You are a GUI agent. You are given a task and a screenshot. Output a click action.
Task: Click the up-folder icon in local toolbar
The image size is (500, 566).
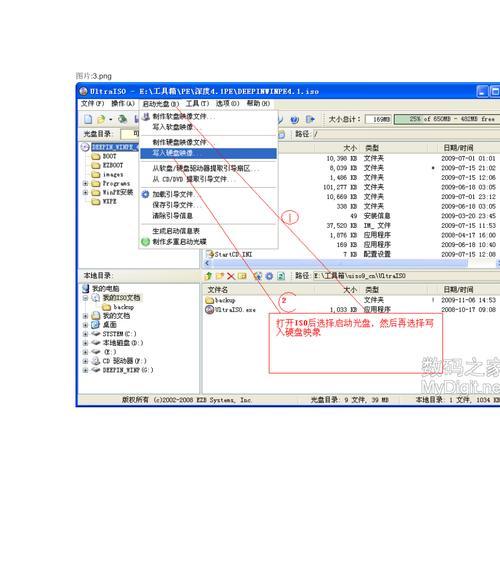208,276
